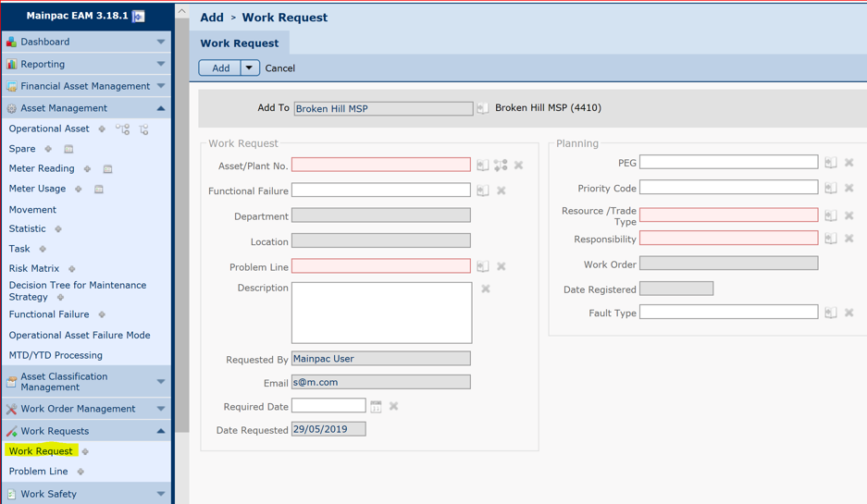Expand Work Order Management section
Image resolution: width=867 pixels, height=504 pixels.
click(x=161, y=409)
